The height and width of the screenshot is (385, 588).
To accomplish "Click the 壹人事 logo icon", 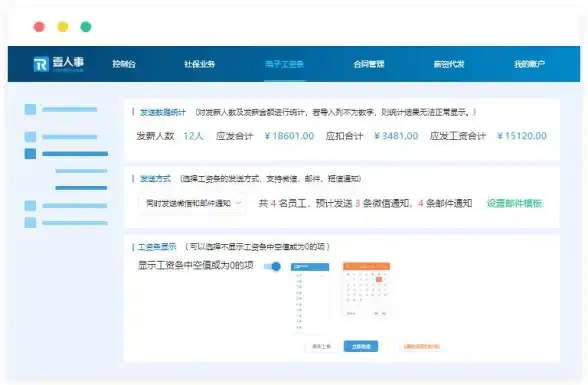I will tap(41, 64).
